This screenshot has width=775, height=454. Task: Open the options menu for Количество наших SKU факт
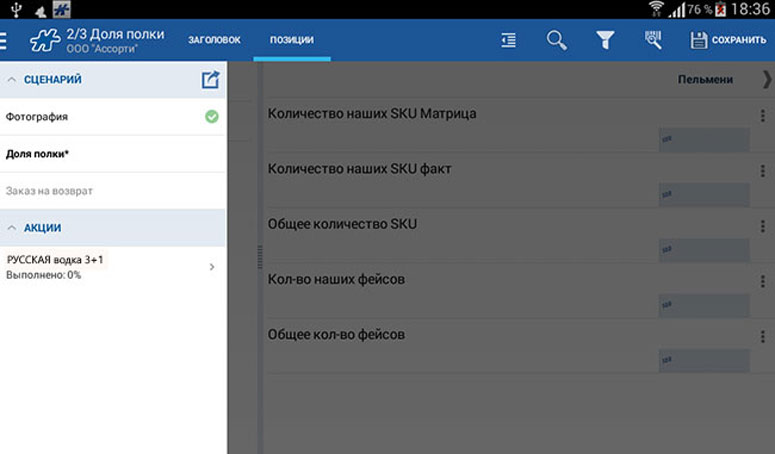click(x=763, y=171)
